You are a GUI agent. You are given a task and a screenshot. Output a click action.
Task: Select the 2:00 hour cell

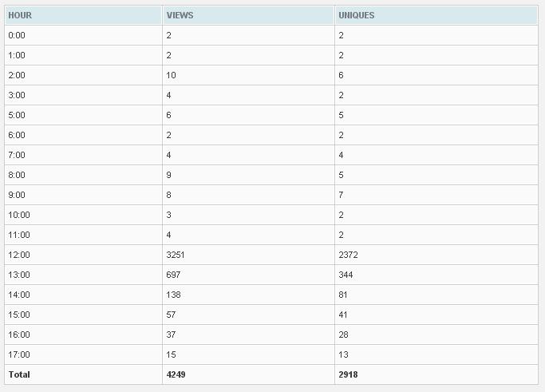click(x=17, y=75)
